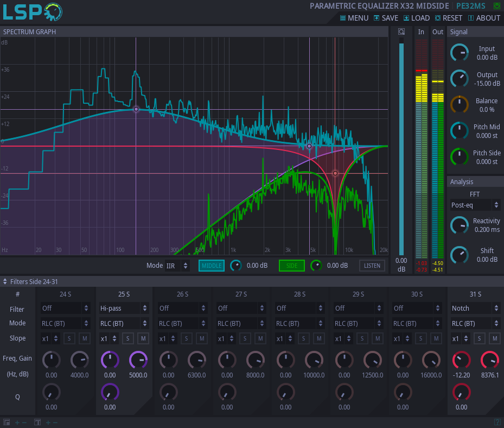The width and height of the screenshot is (504, 428).
Task: Click the font scaling T icon
Action: (37, 422)
